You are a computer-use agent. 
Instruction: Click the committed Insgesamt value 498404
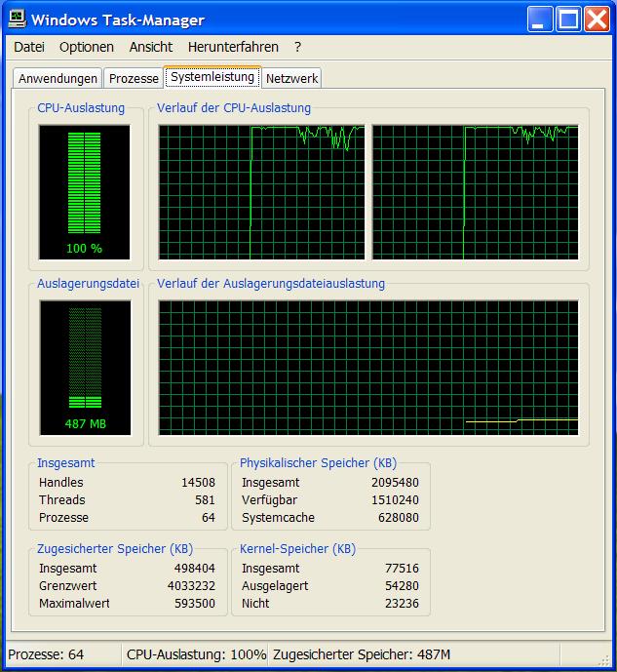(194, 569)
